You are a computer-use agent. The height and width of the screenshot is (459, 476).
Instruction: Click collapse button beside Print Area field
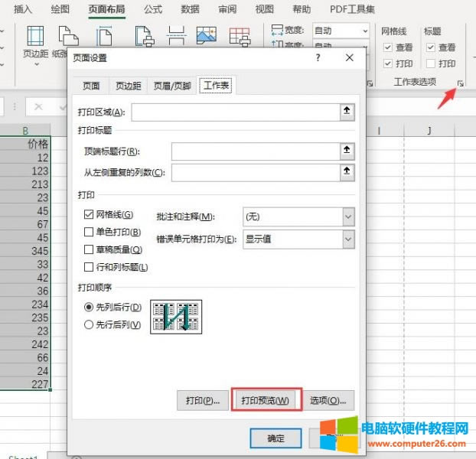coord(347,112)
